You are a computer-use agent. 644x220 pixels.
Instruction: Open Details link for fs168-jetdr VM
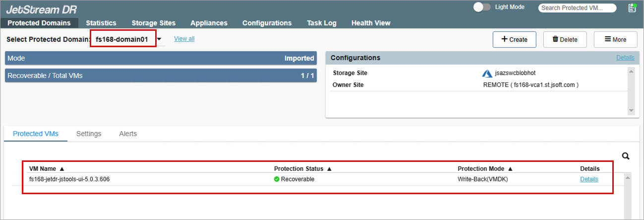click(x=589, y=179)
